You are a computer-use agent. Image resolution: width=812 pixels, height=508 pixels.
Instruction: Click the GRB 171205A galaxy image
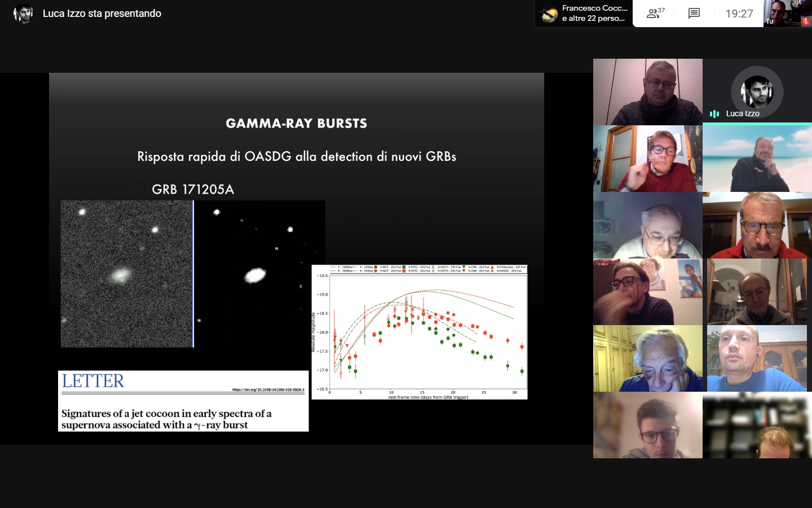[x=127, y=274]
